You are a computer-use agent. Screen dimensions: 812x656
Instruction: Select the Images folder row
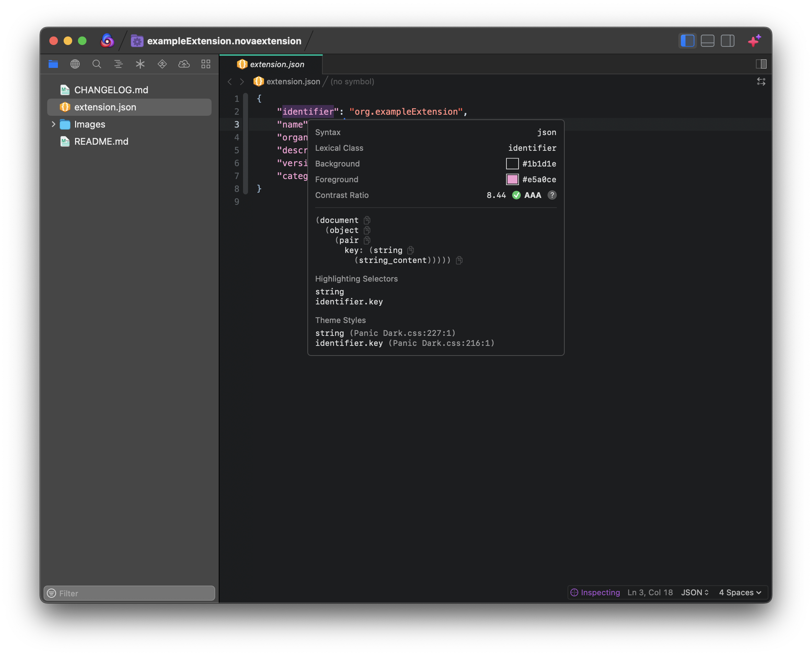click(x=129, y=124)
